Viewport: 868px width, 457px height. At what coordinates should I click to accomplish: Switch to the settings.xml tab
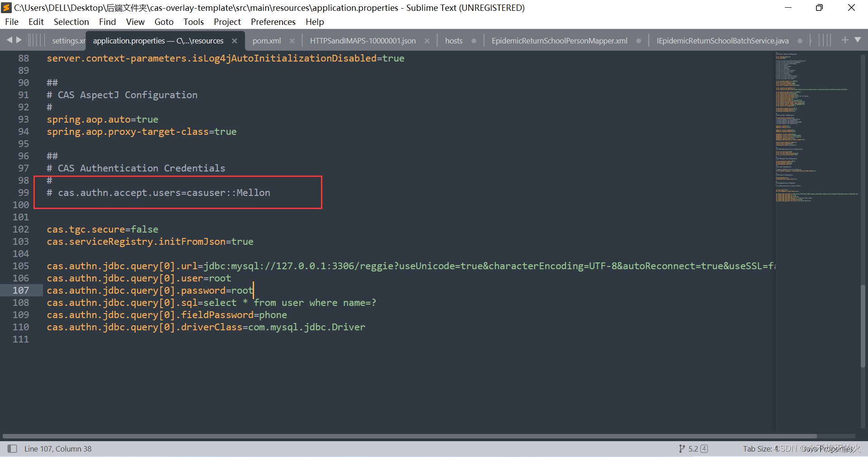68,41
